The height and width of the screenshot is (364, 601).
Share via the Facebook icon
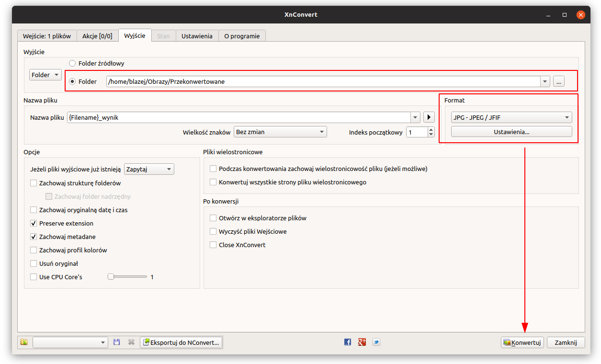tap(348, 342)
